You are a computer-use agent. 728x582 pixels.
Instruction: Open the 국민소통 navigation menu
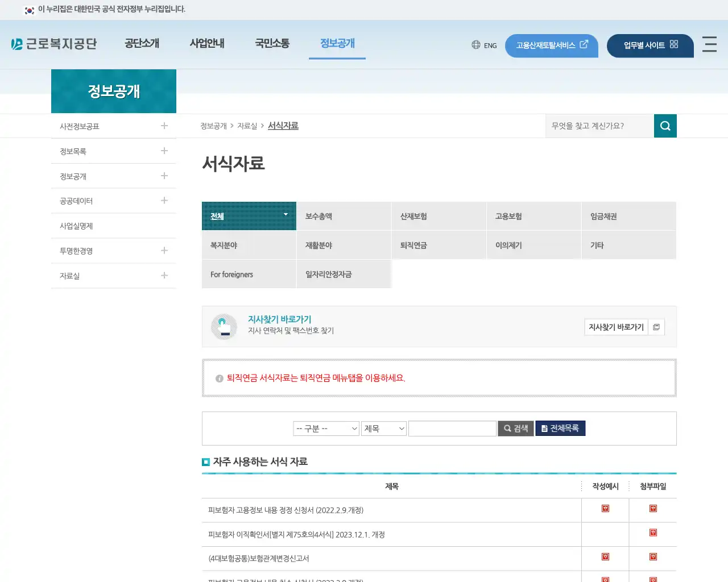(x=272, y=43)
